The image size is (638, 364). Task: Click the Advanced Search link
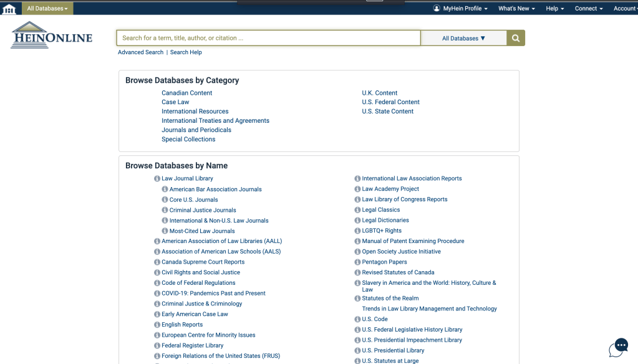tap(140, 52)
